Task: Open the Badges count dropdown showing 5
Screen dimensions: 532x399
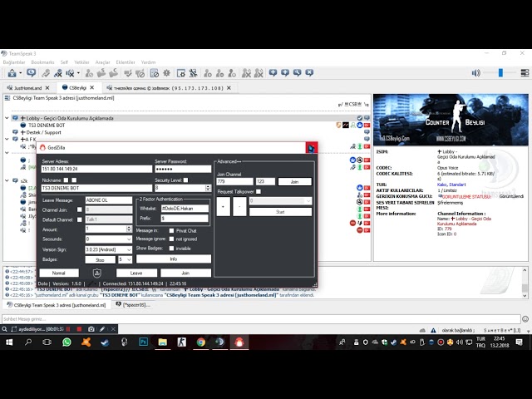Action: tap(125, 259)
